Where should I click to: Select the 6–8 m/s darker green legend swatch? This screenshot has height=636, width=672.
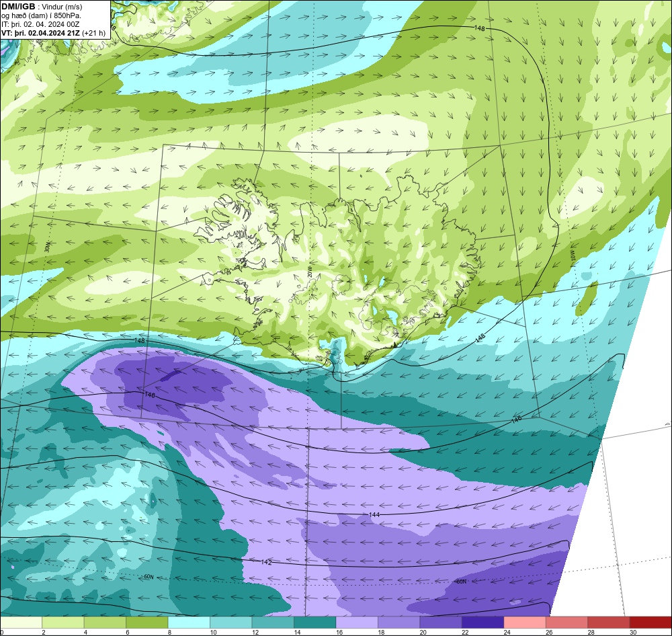[x=147, y=623]
